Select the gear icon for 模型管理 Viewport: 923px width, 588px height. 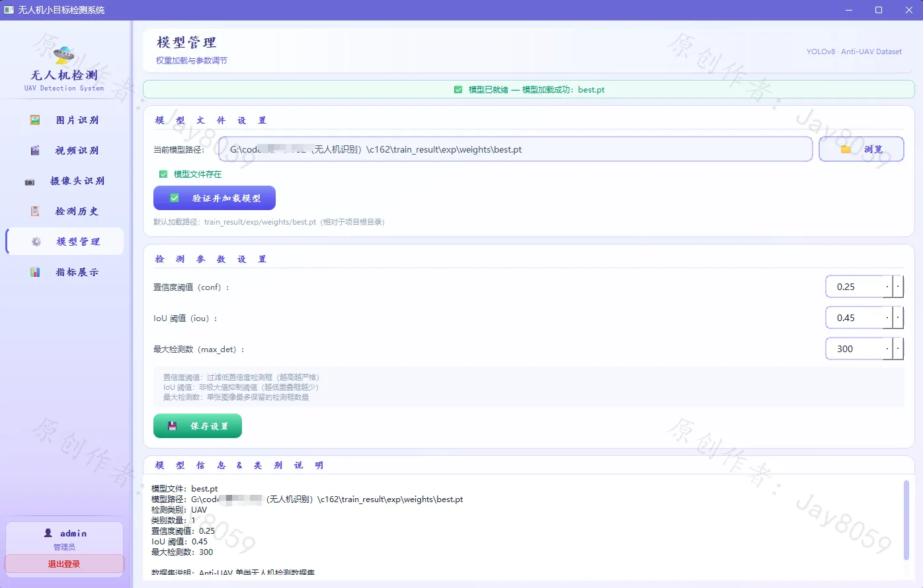click(36, 242)
